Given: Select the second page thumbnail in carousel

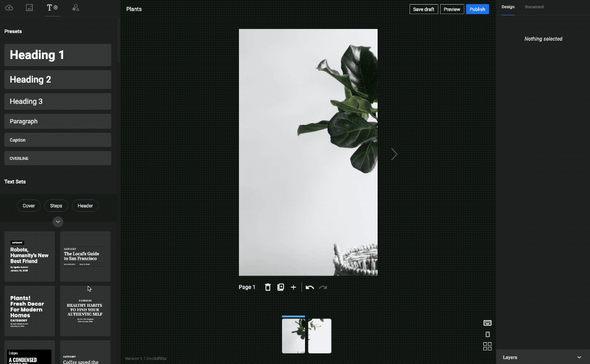Looking at the screenshot, I should point(320,336).
